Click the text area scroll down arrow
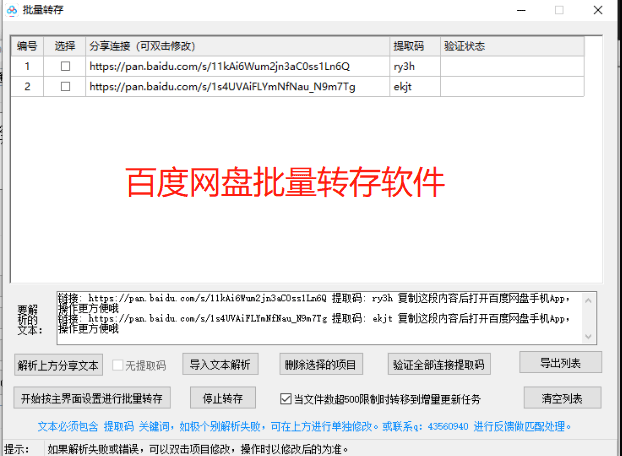The height and width of the screenshot is (456, 622). point(588,337)
